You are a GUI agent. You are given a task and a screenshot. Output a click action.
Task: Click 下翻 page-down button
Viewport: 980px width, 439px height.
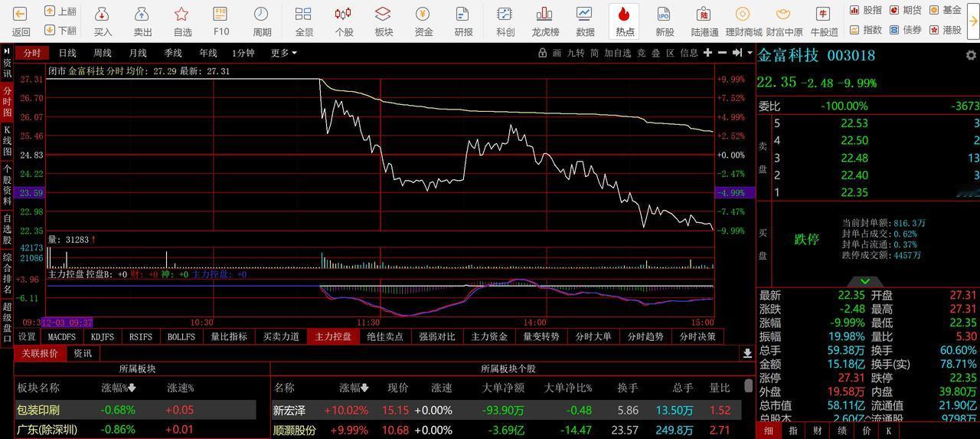[59, 31]
